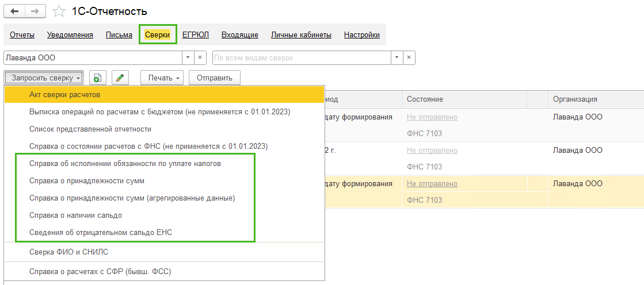Go back with the left arrow button

click(x=14, y=11)
